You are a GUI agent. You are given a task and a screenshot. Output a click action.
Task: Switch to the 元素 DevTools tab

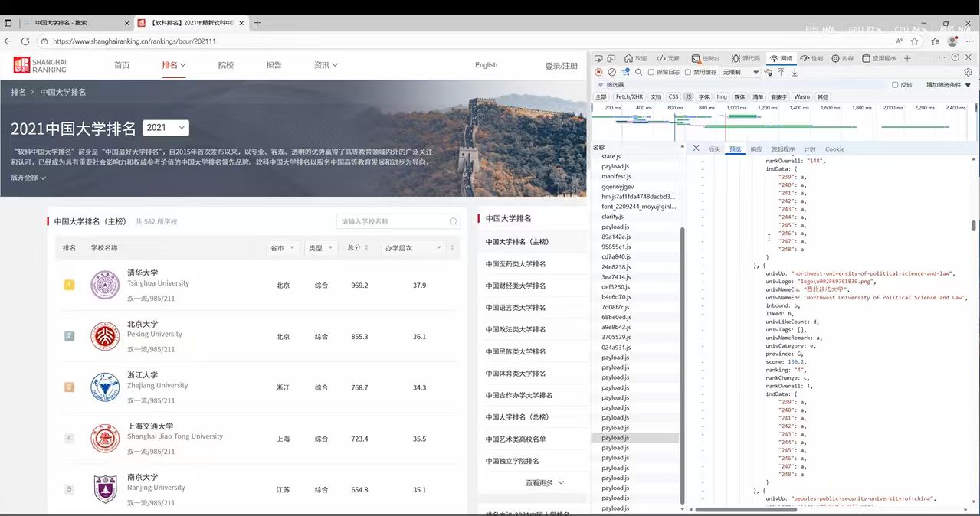tap(667, 58)
